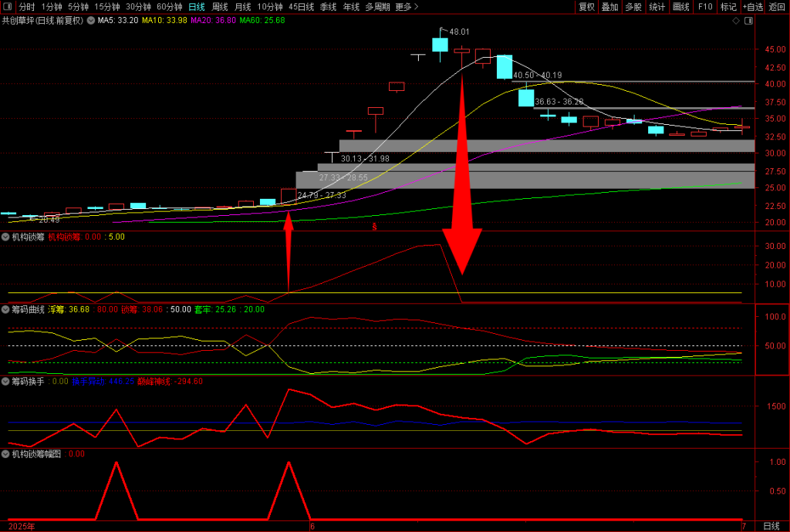The height and width of the screenshot is (532, 790).
Task: Click the 日线 label at bottom right
Action: (x=771, y=526)
